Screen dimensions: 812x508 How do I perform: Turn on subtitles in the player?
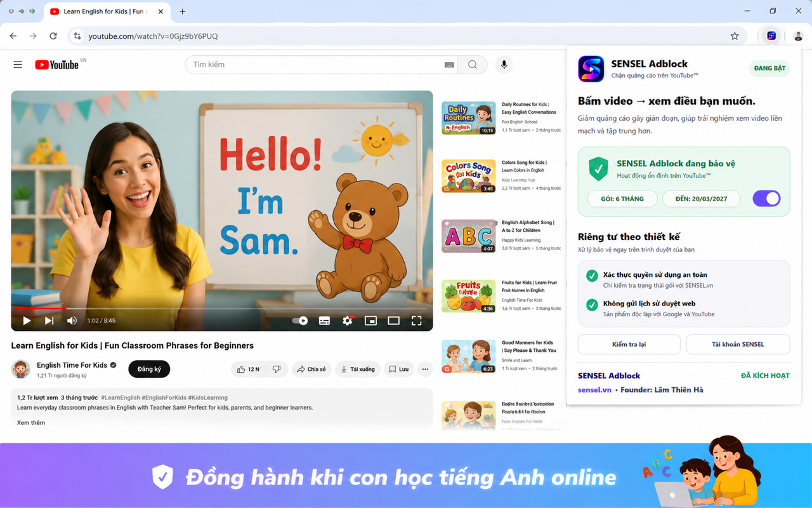[x=324, y=321]
